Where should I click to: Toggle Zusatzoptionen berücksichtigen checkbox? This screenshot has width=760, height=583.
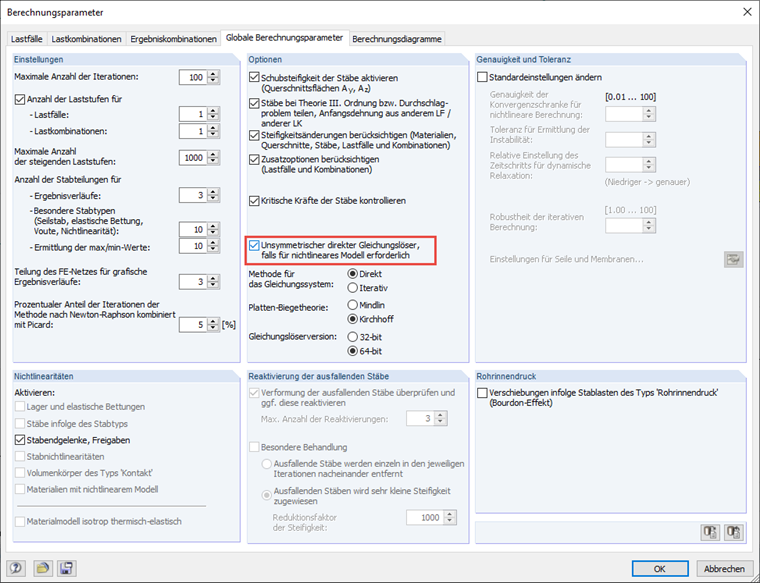click(254, 159)
